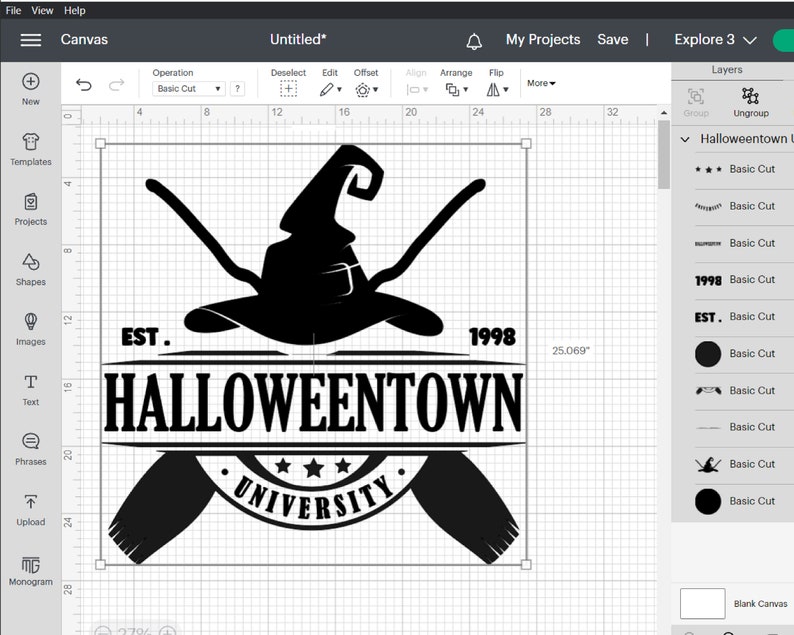The image size is (794, 635).
Task: Click the canvas vertical scrollbar
Action: 663,154
